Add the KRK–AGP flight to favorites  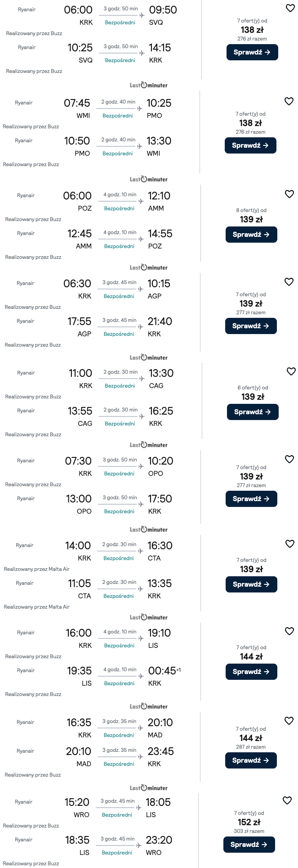click(289, 282)
